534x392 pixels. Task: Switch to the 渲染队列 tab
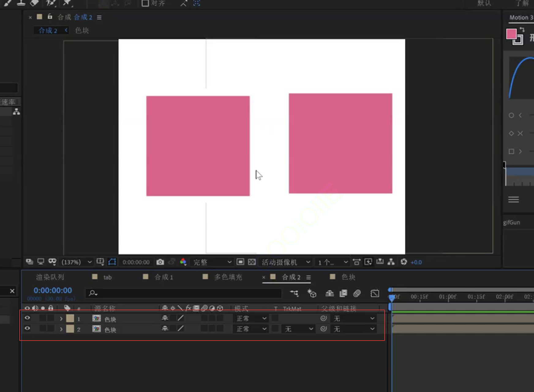[x=50, y=277]
